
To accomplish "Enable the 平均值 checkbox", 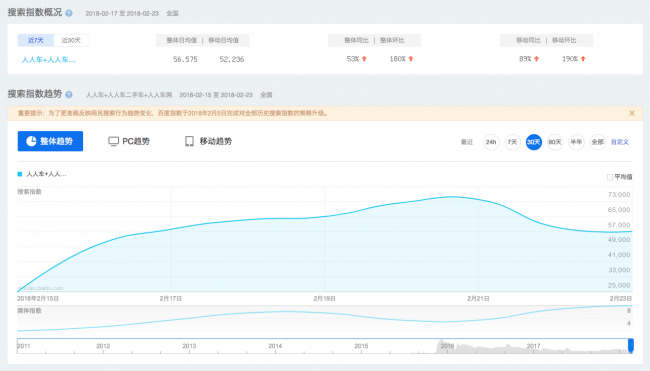I will click(610, 177).
